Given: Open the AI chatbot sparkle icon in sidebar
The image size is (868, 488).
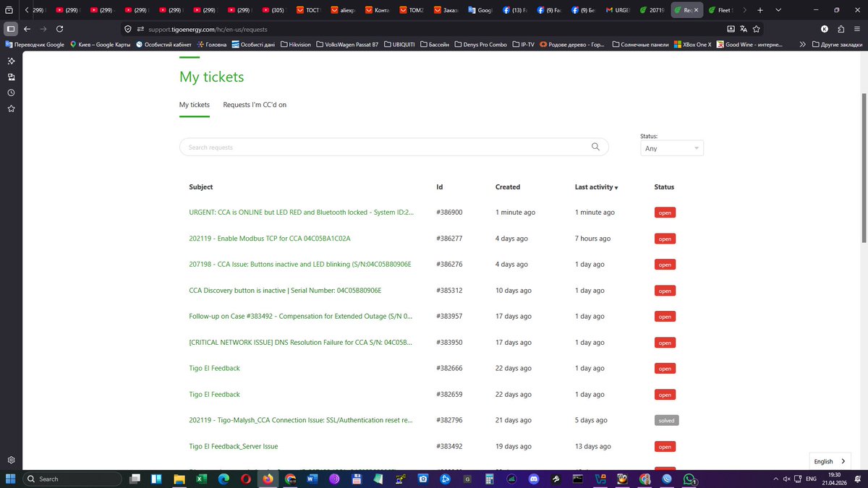Looking at the screenshot, I should [x=12, y=61].
